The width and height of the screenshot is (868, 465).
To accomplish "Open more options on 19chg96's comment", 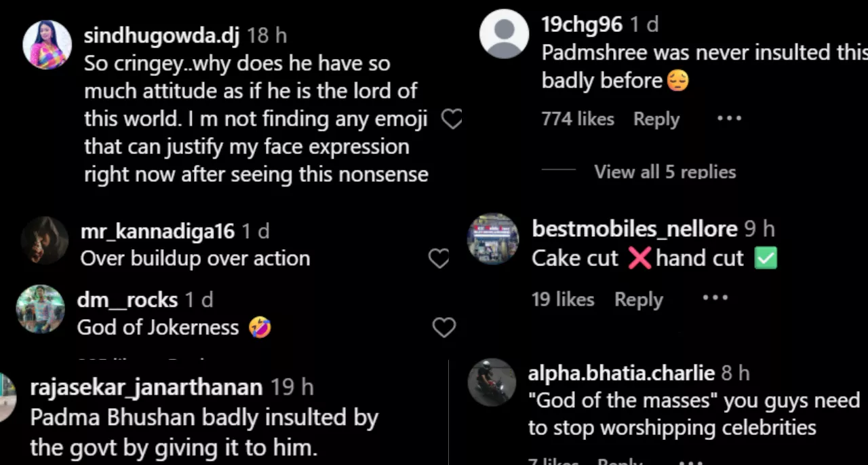I will [729, 119].
